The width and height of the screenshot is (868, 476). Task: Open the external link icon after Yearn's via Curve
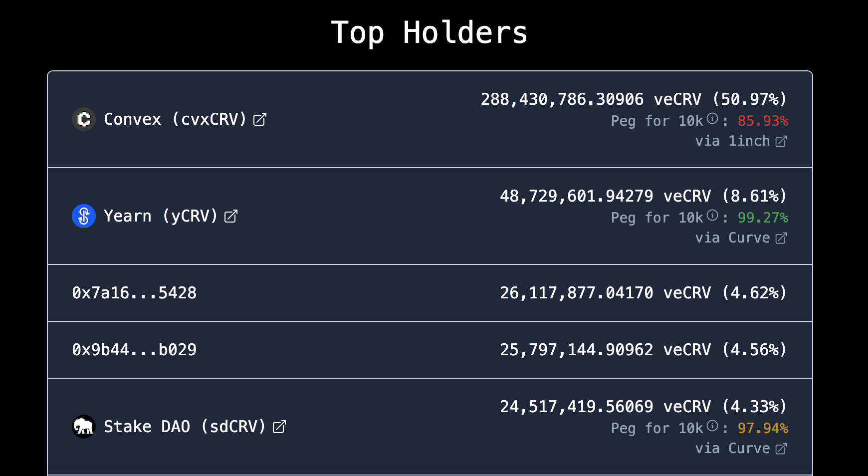coord(781,238)
